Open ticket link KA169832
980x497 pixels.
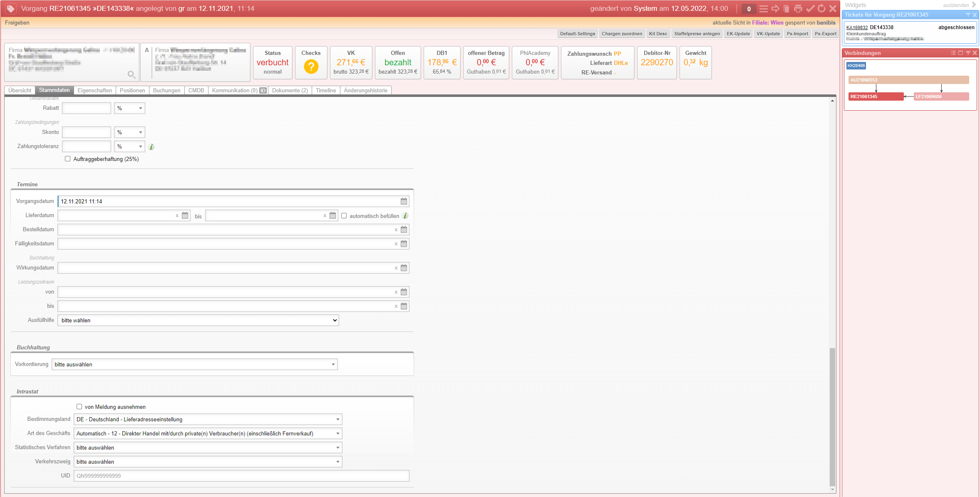[857, 27]
